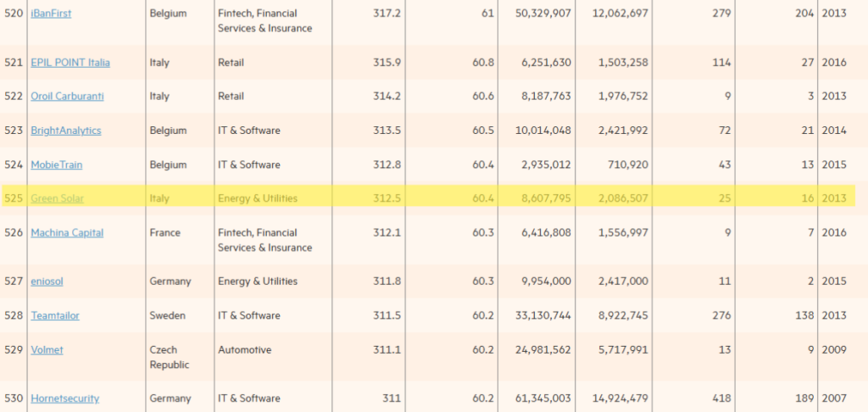This screenshot has width=868, height=412.
Task: Click earlier revenue value 710,920
Action: coord(628,165)
